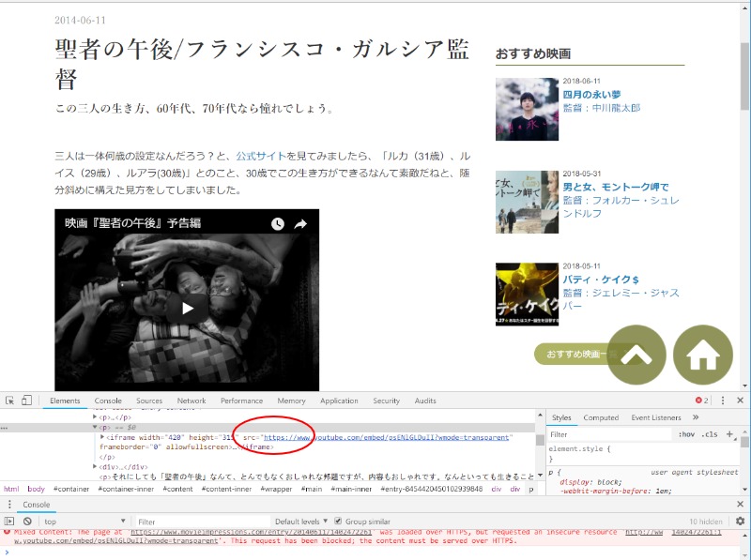The width and height of the screenshot is (751, 560).
Task: Click the 四月の永い夢 thumbnail image
Action: click(x=527, y=109)
